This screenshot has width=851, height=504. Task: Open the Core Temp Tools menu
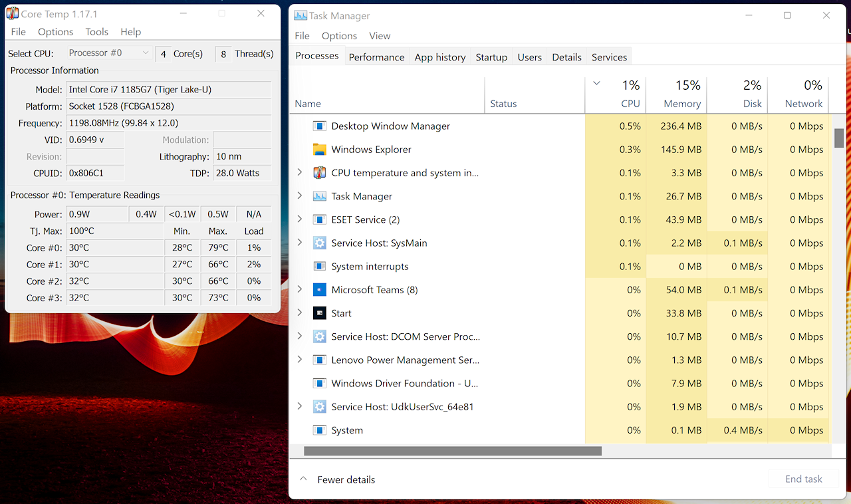[x=96, y=31]
